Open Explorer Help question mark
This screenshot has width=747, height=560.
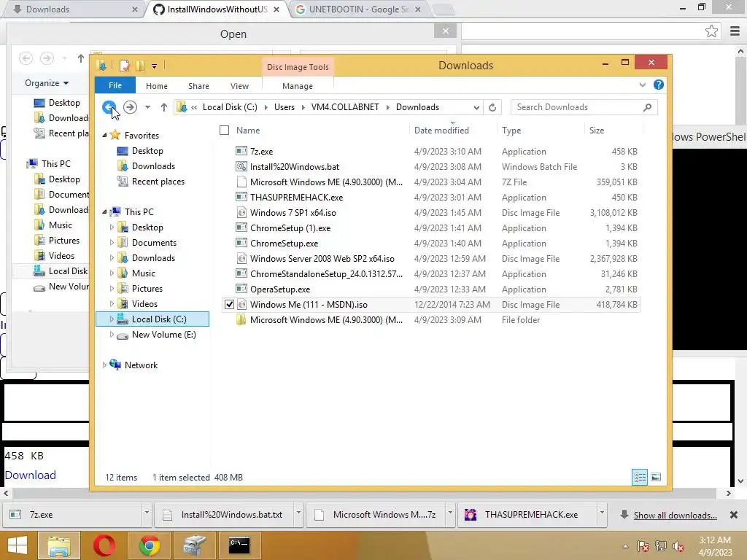[659, 85]
